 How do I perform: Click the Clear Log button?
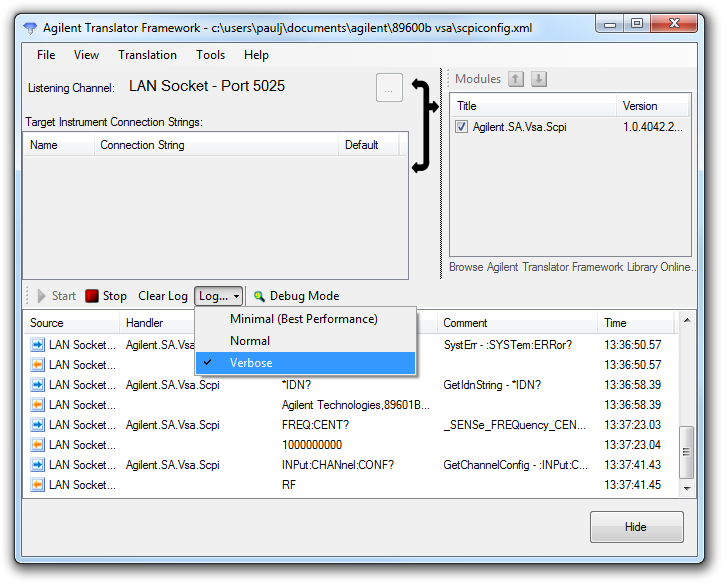click(162, 296)
